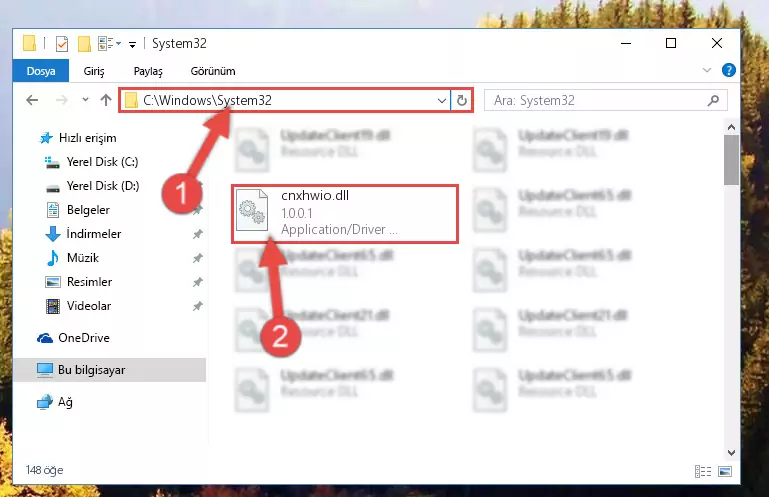This screenshot has height=497, width=769.
Task: Go forward with the Forward arrow
Action: point(62,100)
